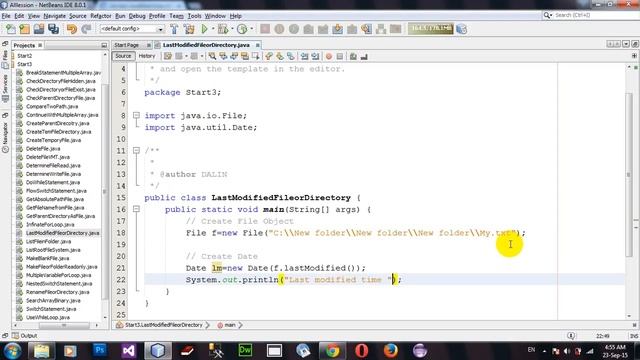The width and height of the screenshot is (640, 360).
Task: Click the Projects panel horizontal scrollbar
Action: 63,325
